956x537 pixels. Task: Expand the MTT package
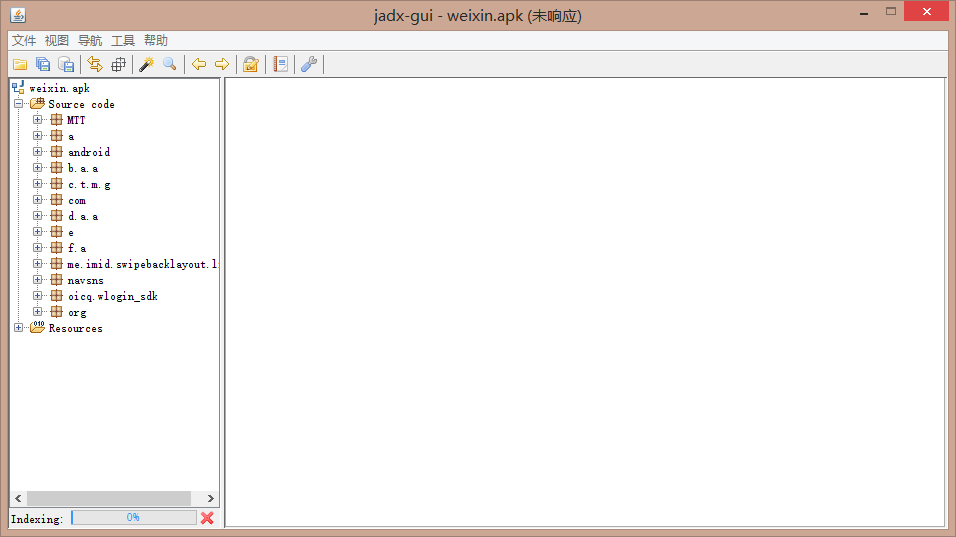[x=38, y=119]
